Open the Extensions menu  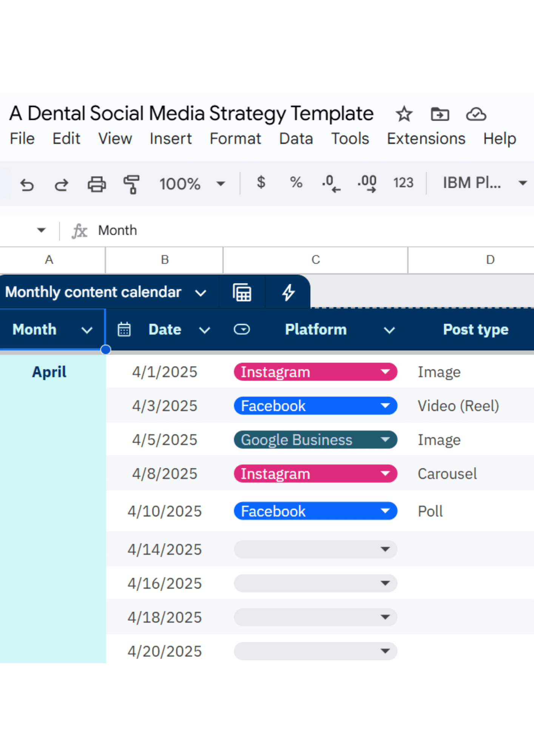[x=426, y=139]
